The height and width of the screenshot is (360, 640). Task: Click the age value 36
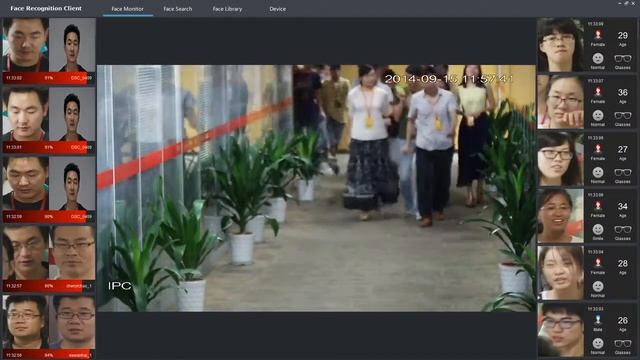pos(622,93)
